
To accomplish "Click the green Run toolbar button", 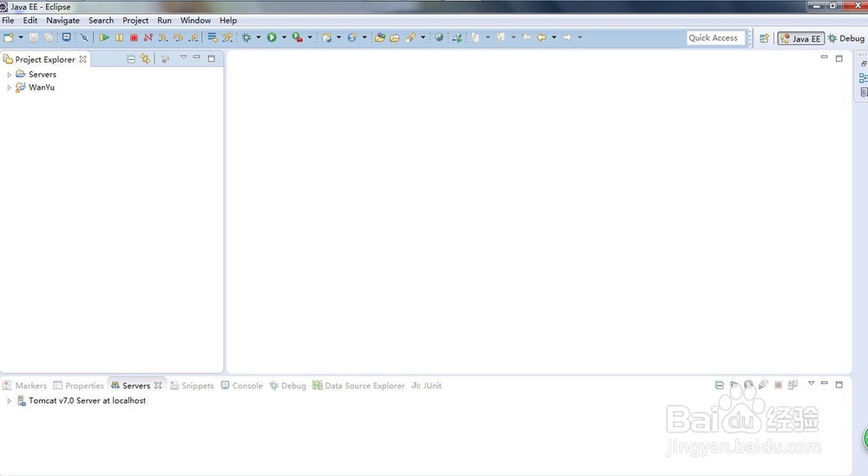I will pos(272,37).
